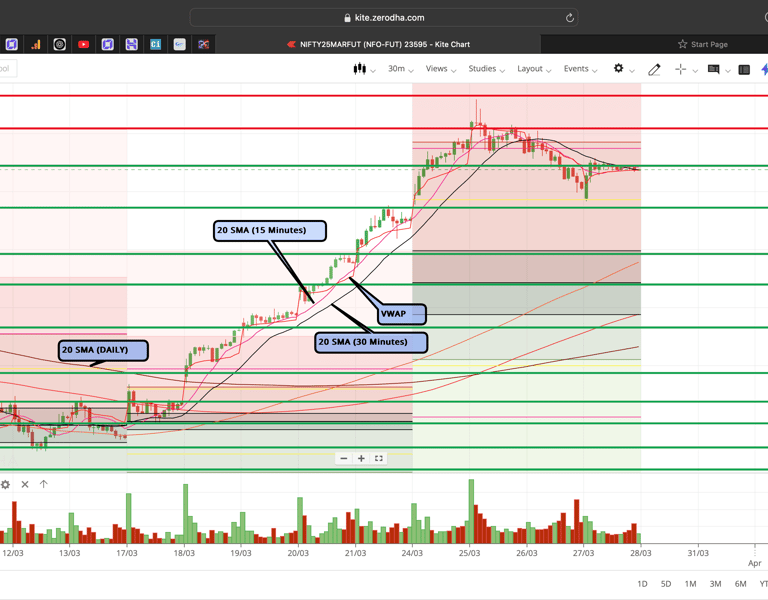The image size is (768, 600).
Task: Click the star icon on Start Page tab
Action: [x=682, y=44]
